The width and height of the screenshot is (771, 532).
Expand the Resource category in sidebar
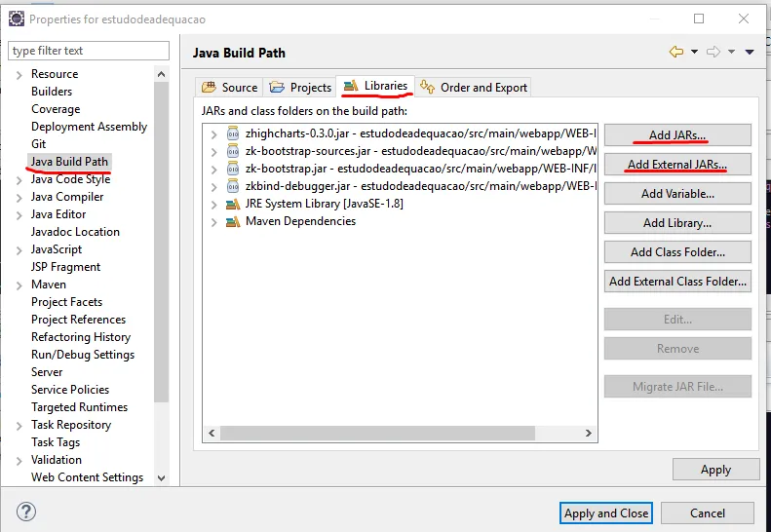(x=19, y=75)
